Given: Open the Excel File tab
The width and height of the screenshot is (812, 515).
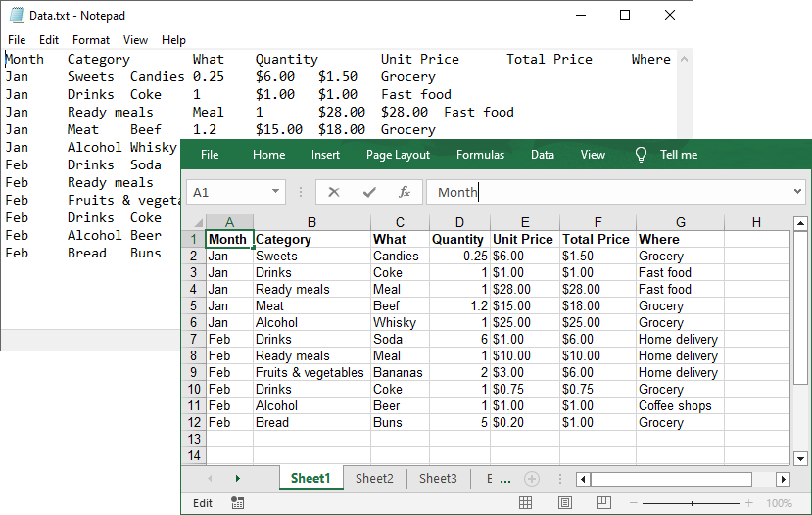Looking at the screenshot, I should (210, 155).
